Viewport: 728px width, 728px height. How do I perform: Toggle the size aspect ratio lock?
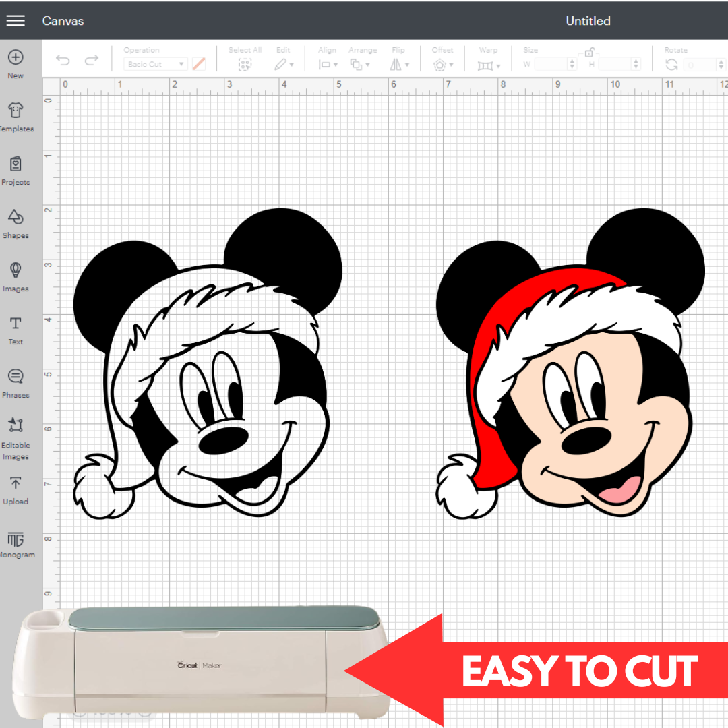pyautogui.click(x=589, y=51)
